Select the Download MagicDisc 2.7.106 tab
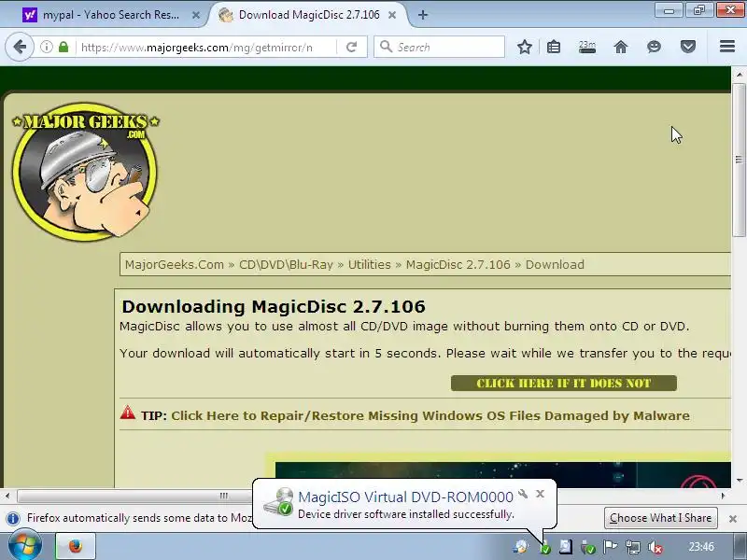The image size is (747, 560). (309, 15)
